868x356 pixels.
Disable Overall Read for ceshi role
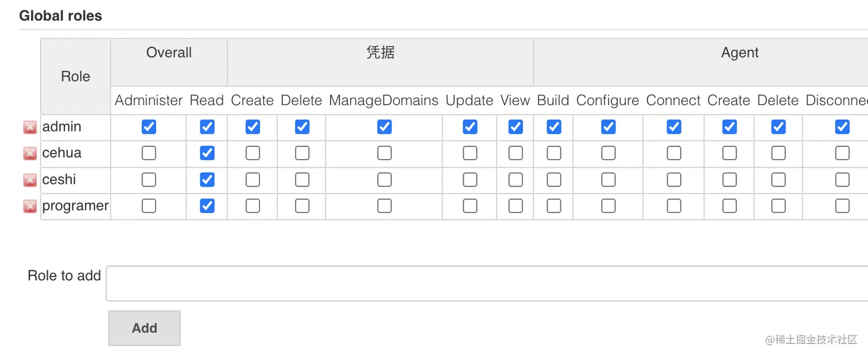click(x=207, y=180)
